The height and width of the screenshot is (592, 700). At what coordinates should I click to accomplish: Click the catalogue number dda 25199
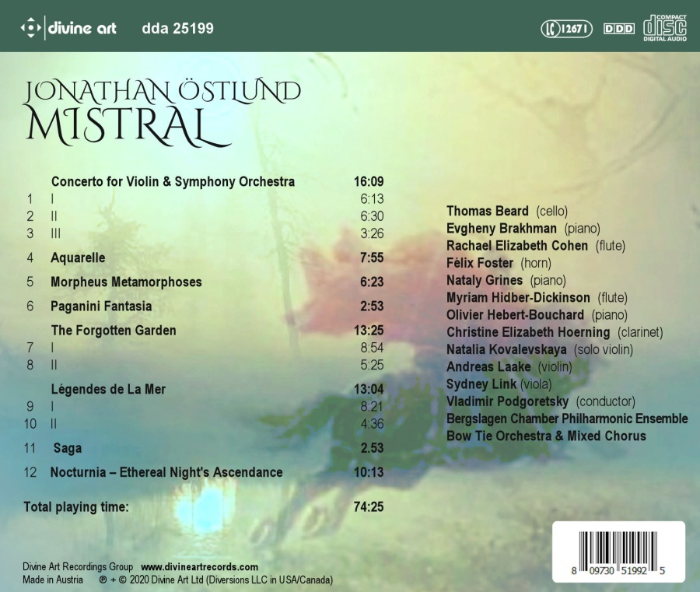point(177,29)
